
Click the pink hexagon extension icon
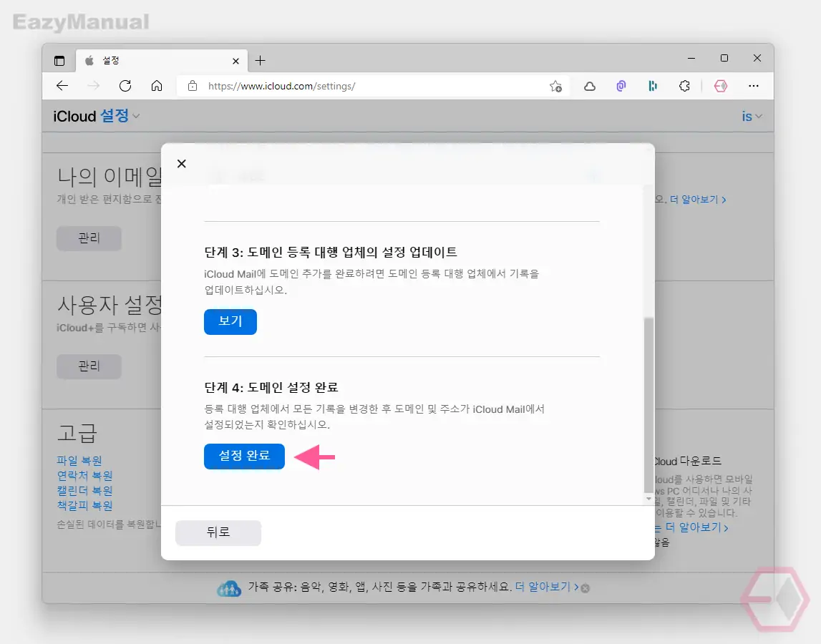pyautogui.click(x=721, y=86)
